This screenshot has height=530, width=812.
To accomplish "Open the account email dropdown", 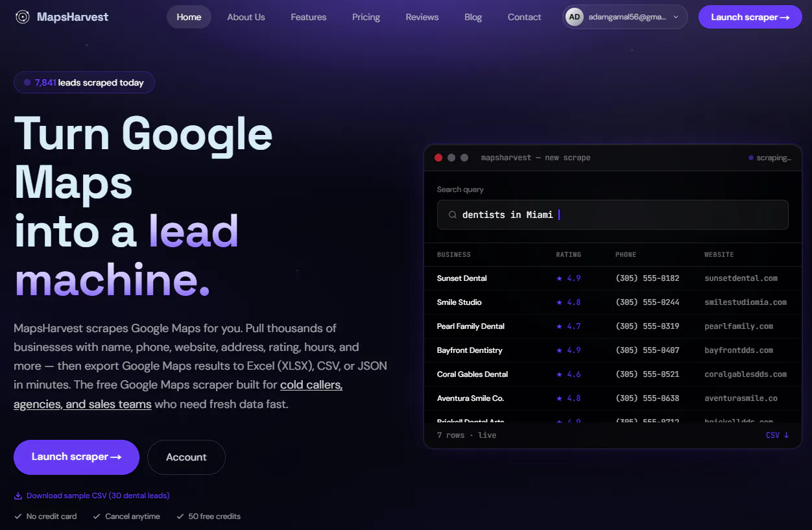I will (625, 17).
